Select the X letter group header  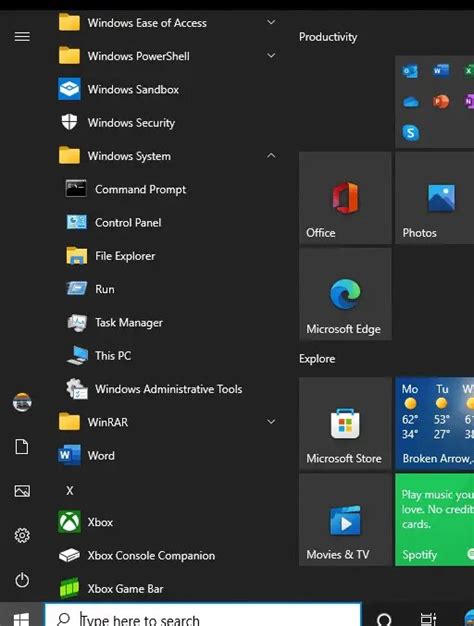pyautogui.click(x=70, y=491)
